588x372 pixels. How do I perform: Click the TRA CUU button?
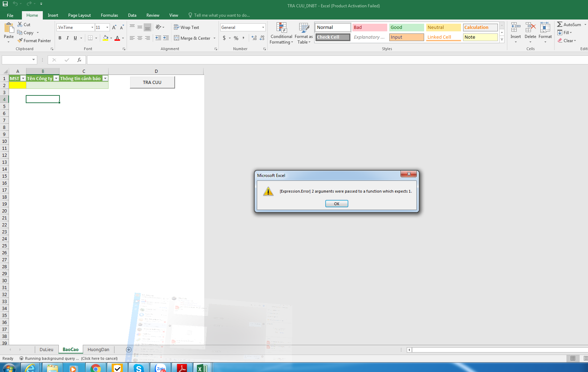pos(152,83)
